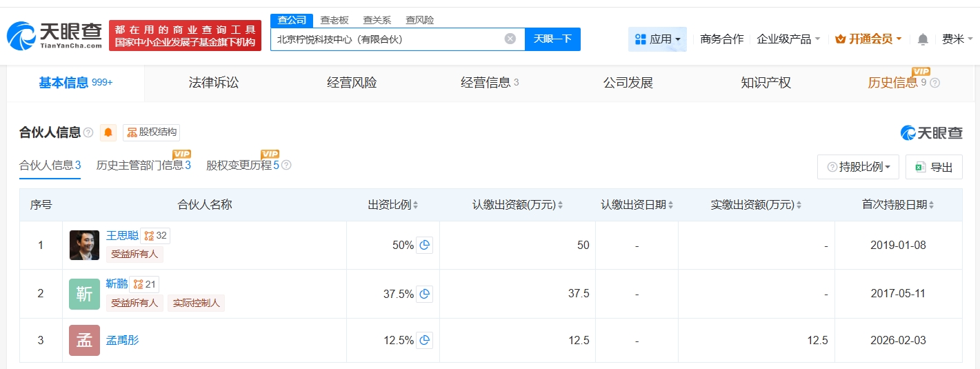
Task: Open the 持股比例 dropdown selector
Action: (x=858, y=167)
